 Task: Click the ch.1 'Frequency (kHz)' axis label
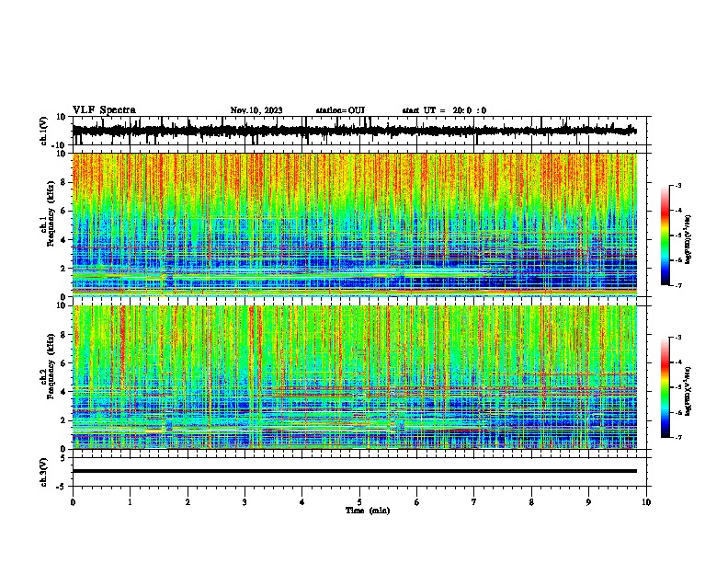[51, 215]
